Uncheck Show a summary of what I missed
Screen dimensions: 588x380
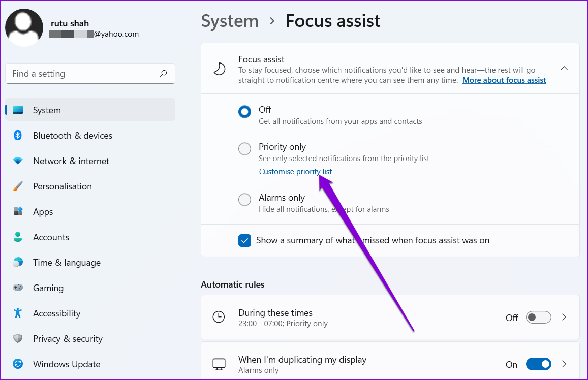pos(244,241)
